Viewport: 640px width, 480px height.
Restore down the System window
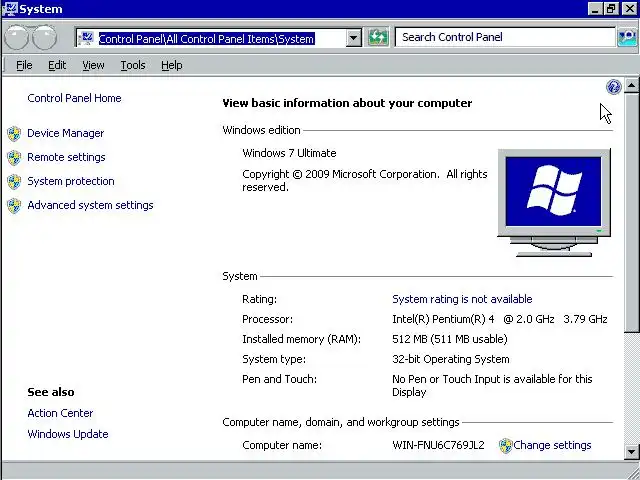point(611,9)
